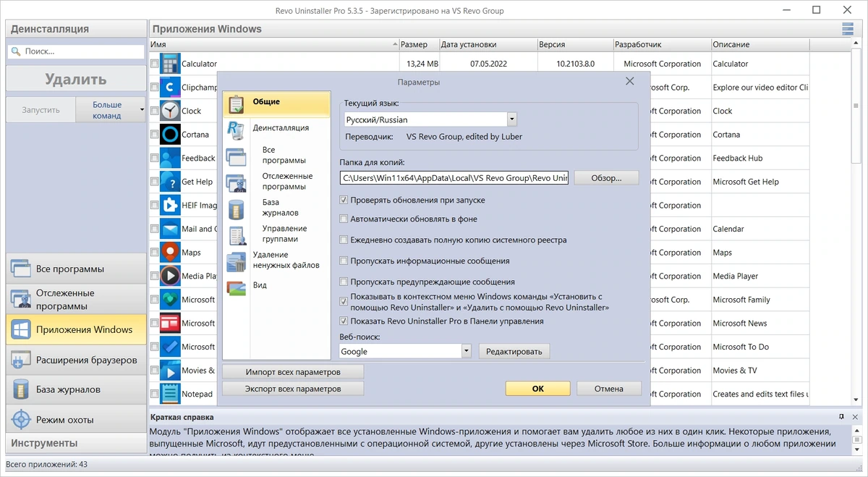Click the Clock app icon
The height and width of the screenshot is (477, 868).
click(170, 111)
